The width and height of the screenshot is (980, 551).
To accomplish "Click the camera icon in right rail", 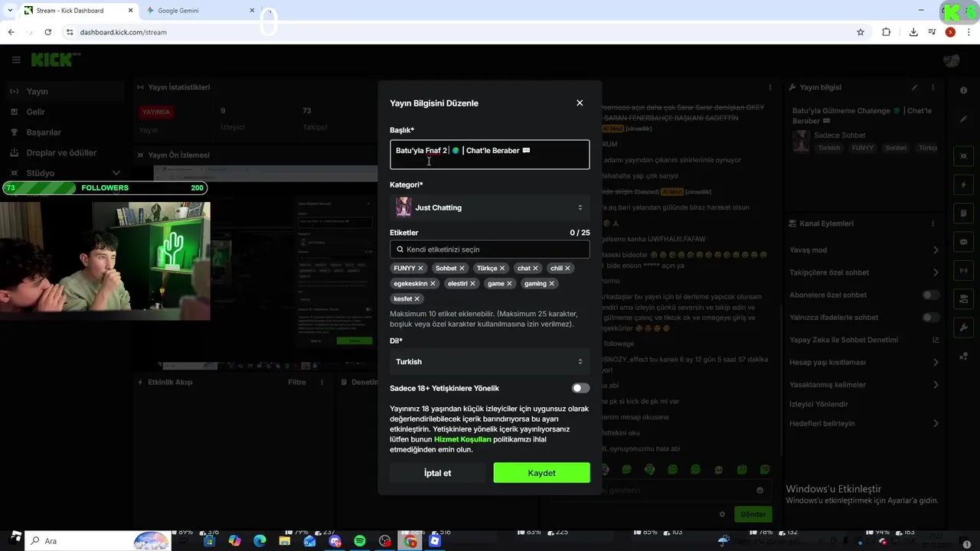I will point(963,156).
